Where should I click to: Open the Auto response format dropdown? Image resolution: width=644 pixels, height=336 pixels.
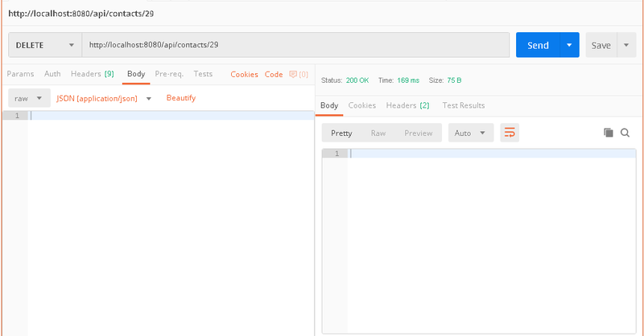click(x=471, y=133)
